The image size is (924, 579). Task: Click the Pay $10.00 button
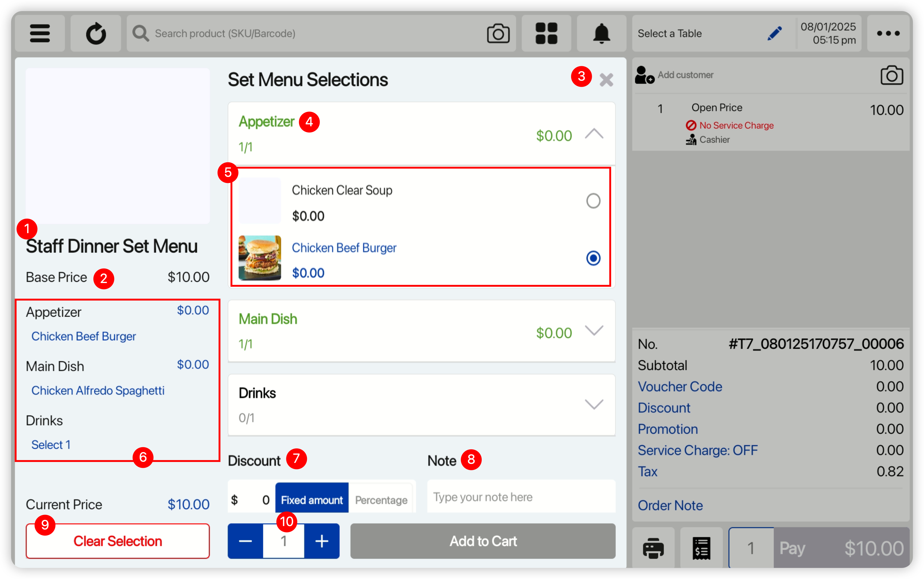(841, 548)
